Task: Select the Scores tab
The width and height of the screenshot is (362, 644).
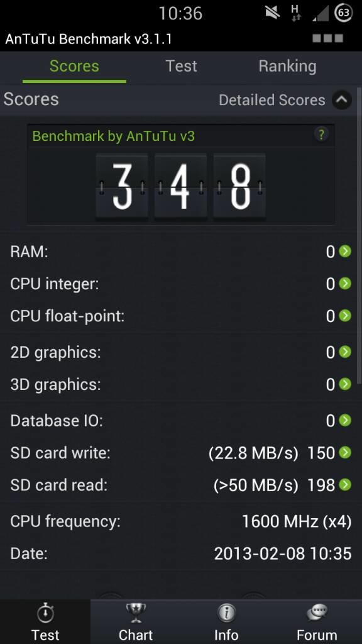Action: pos(74,66)
